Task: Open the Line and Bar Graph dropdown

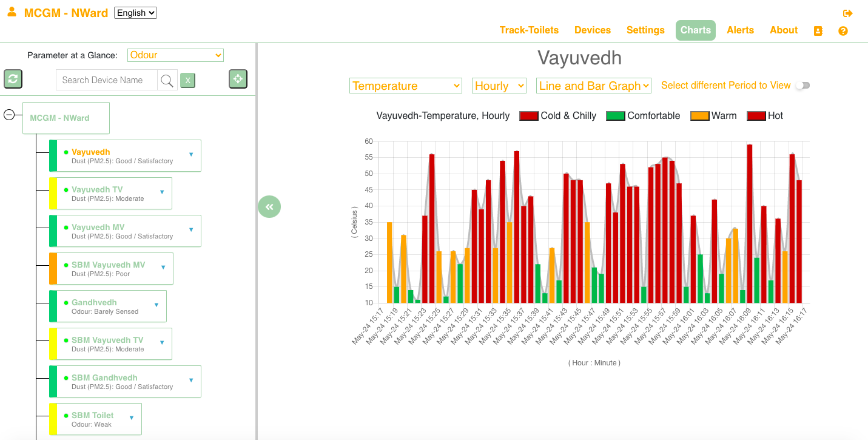Action: click(594, 86)
